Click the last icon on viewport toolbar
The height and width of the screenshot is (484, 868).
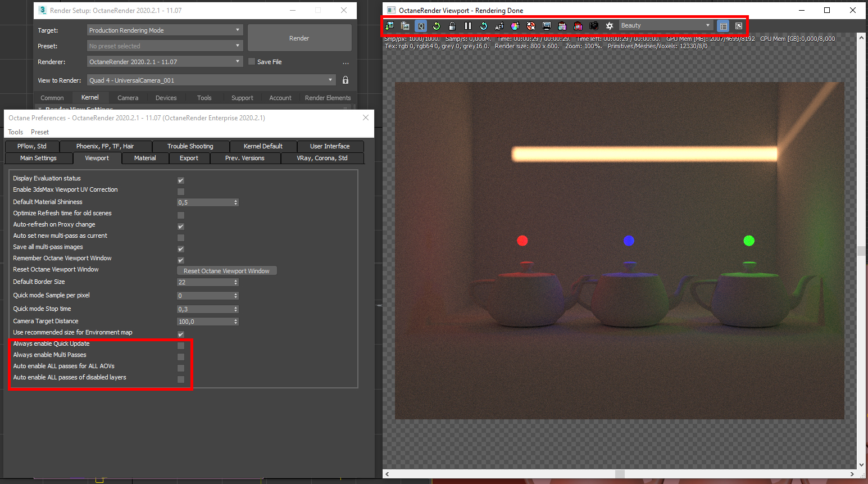(x=739, y=26)
